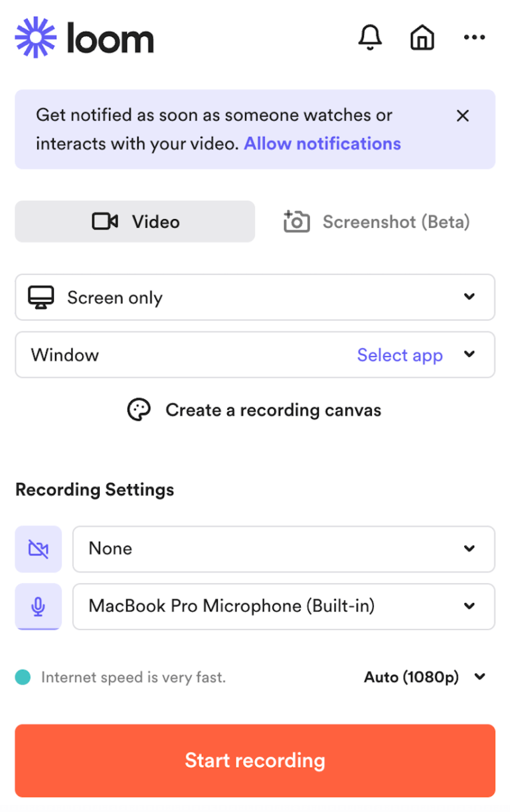Open the notifications bell

tap(370, 38)
